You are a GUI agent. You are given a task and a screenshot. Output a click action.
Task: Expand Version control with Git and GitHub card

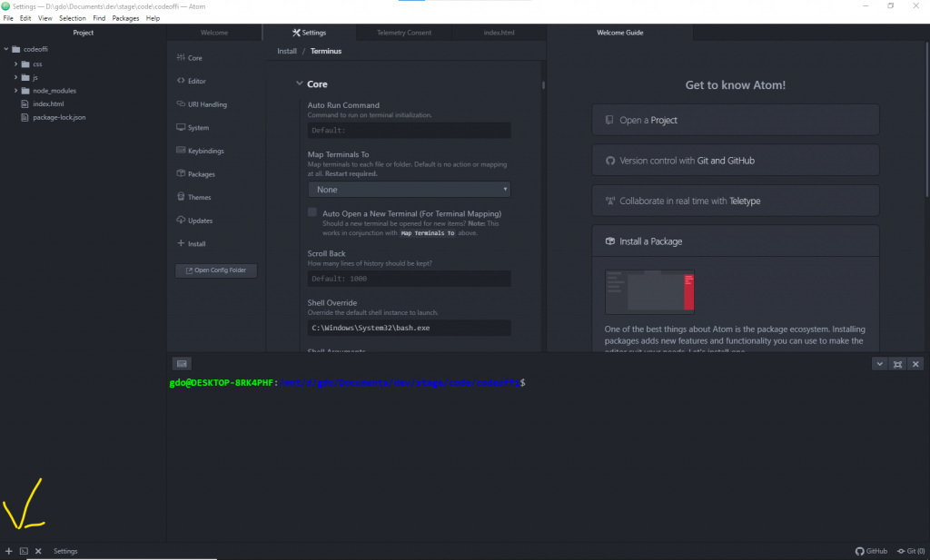pyautogui.click(x=736, y=161)
